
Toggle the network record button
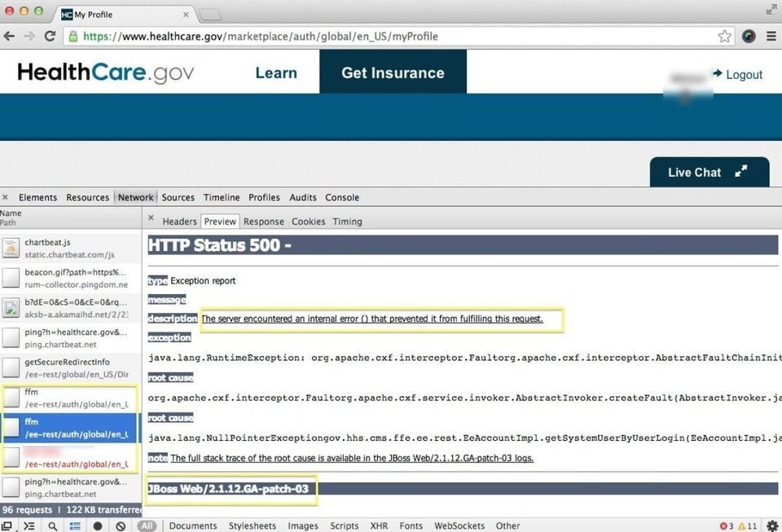click(x=98, y=525)
